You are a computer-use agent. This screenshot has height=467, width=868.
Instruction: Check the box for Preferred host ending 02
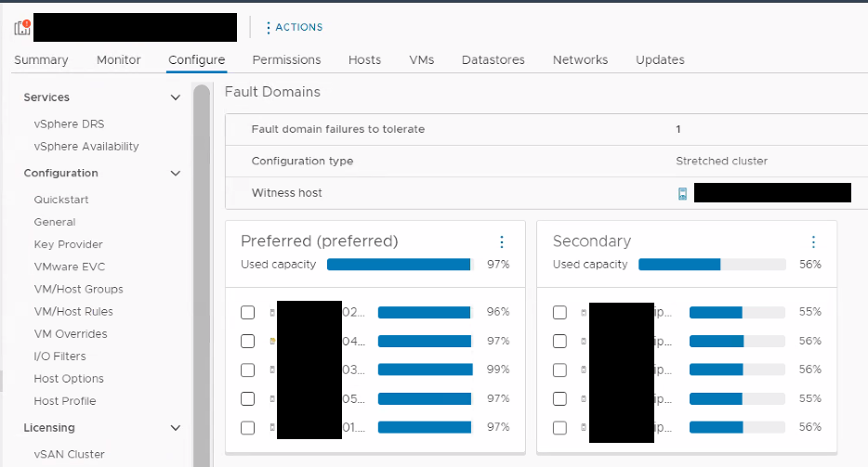click(247, 313)
